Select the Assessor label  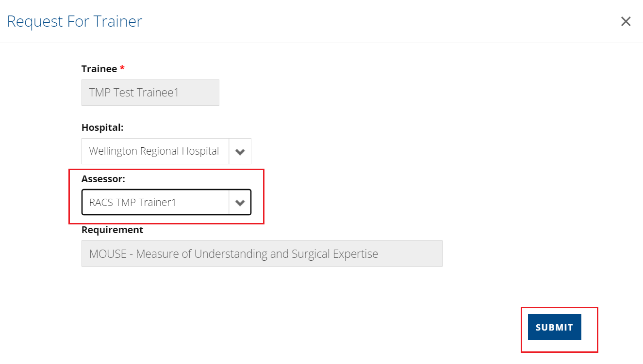[103, 179]
